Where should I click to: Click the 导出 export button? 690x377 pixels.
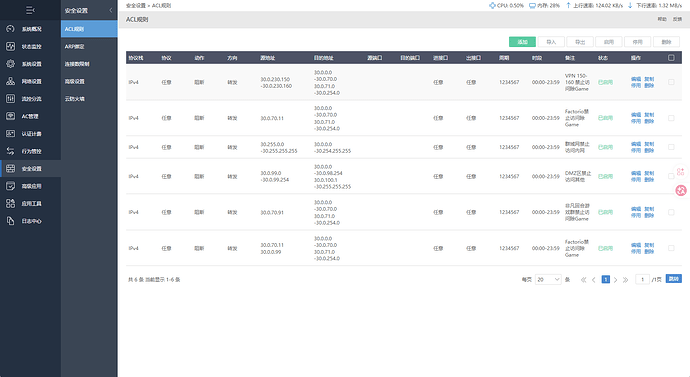click(580, 42)
